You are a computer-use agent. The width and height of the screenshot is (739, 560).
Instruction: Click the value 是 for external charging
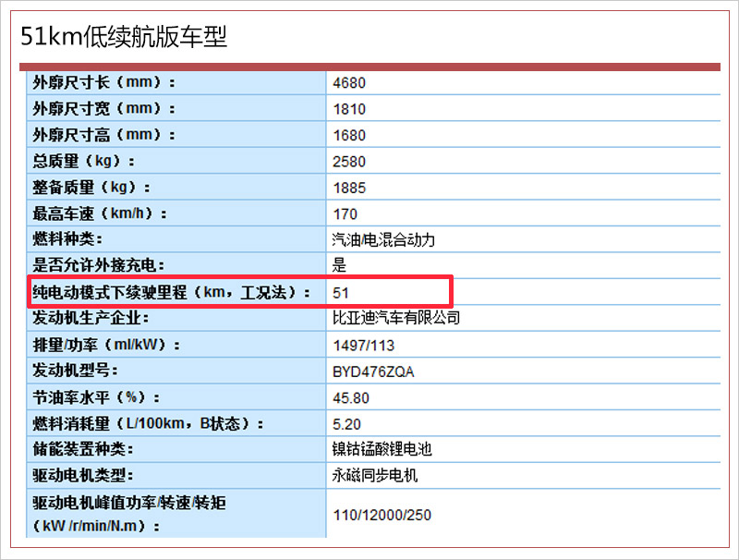(x=339, y=265)
